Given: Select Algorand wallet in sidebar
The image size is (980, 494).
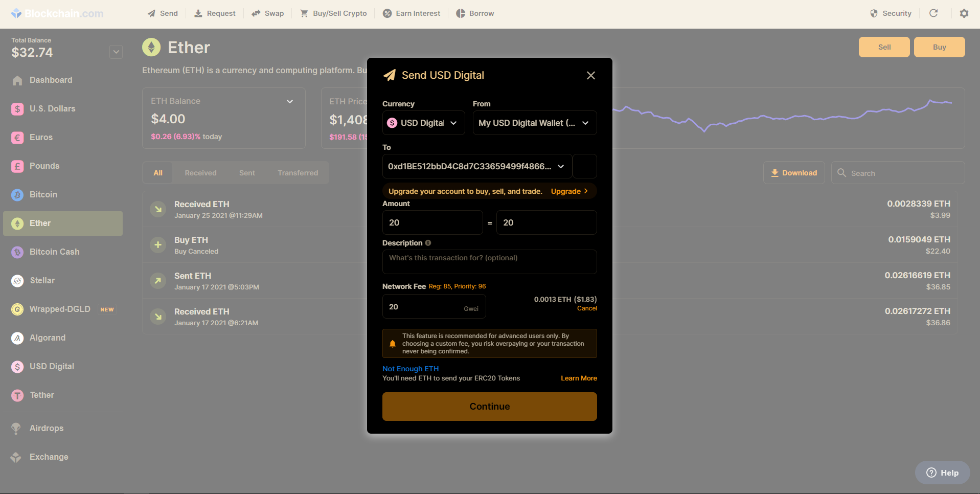Looking at the screenshot, I should (x=63, y=338).
